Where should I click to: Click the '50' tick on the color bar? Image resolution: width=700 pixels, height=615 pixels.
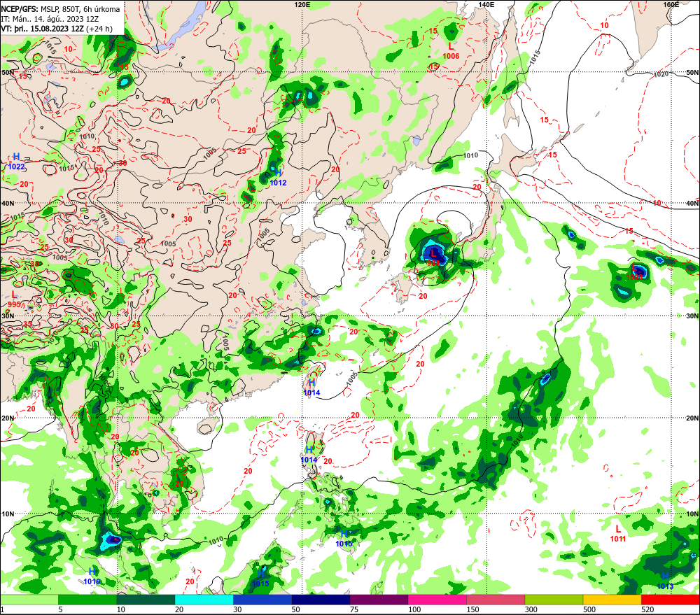tap(296, 609)
